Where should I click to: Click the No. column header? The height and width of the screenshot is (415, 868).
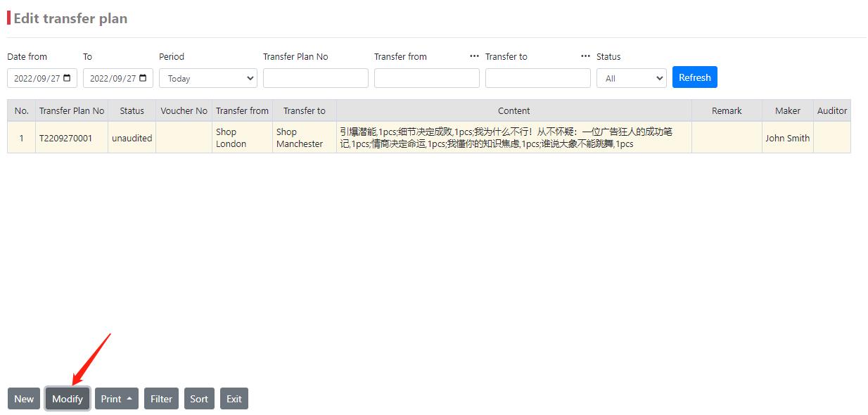[x=22, y=110]
